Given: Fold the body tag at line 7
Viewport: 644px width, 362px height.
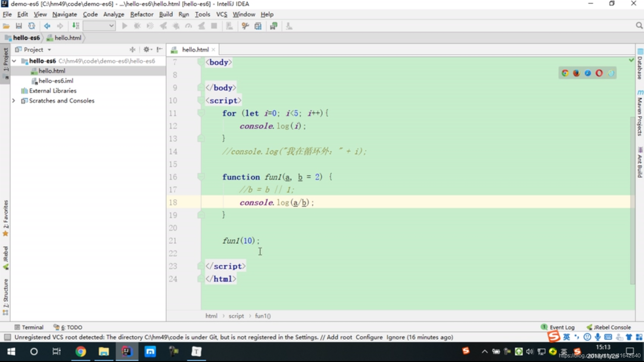Looking at the screenshot, I should pyautogui.click(x=201, y=62).
